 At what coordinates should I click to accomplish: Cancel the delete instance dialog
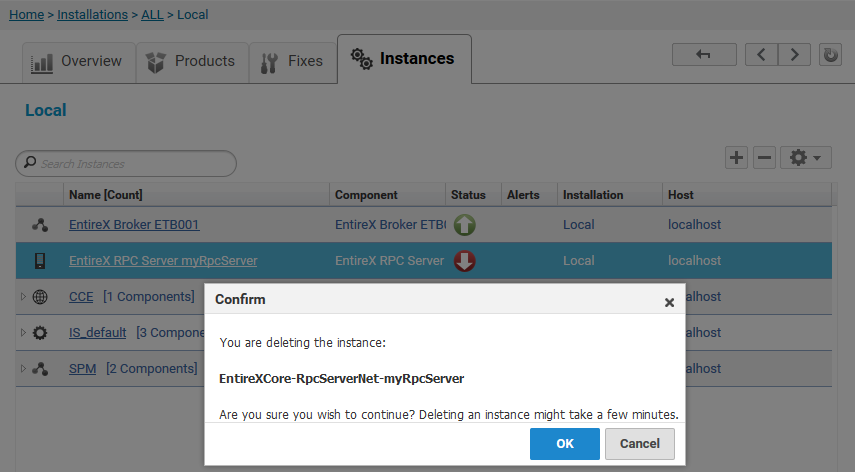pyautogui.click(x=640, y=444)
